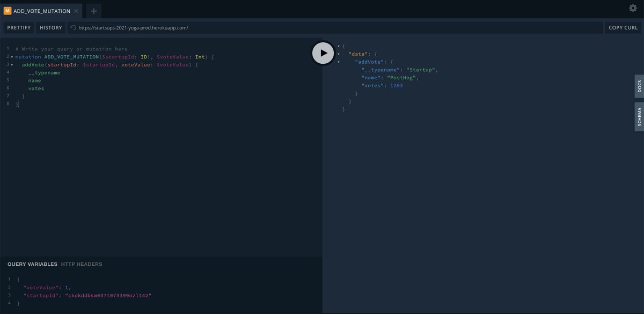Click the name field on line 5

click(x=35, y=80)
